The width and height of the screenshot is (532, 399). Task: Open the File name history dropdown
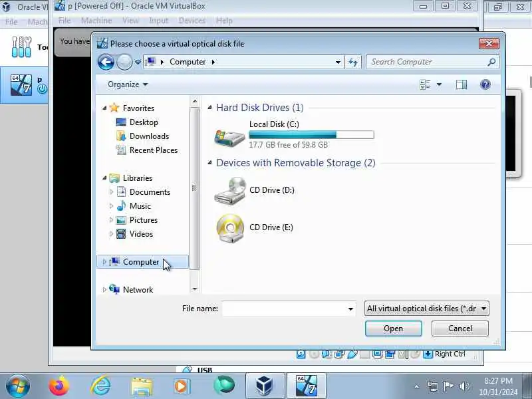(x=351, y=309)
